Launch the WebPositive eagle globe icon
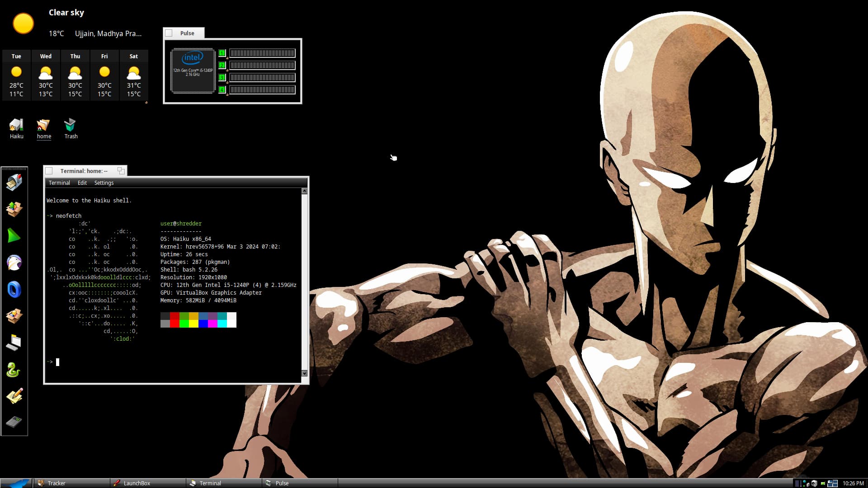Screen dimensions: 868x488 coord(14,263)
